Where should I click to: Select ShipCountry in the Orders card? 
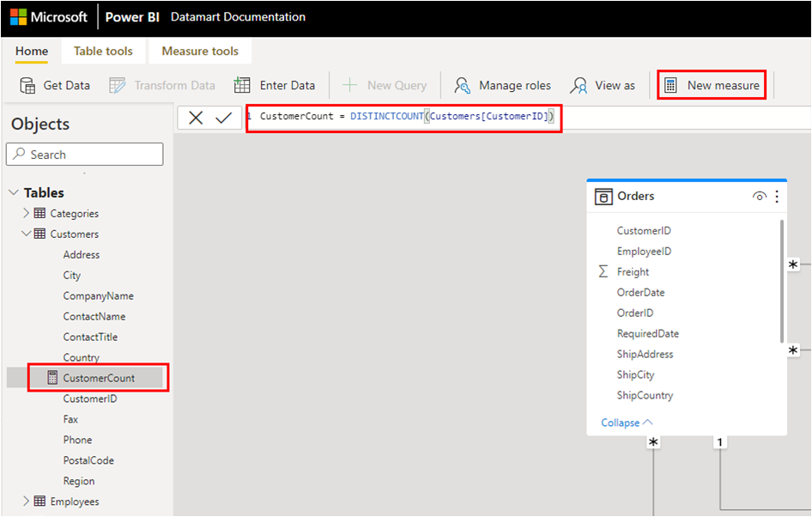point(645,395)
